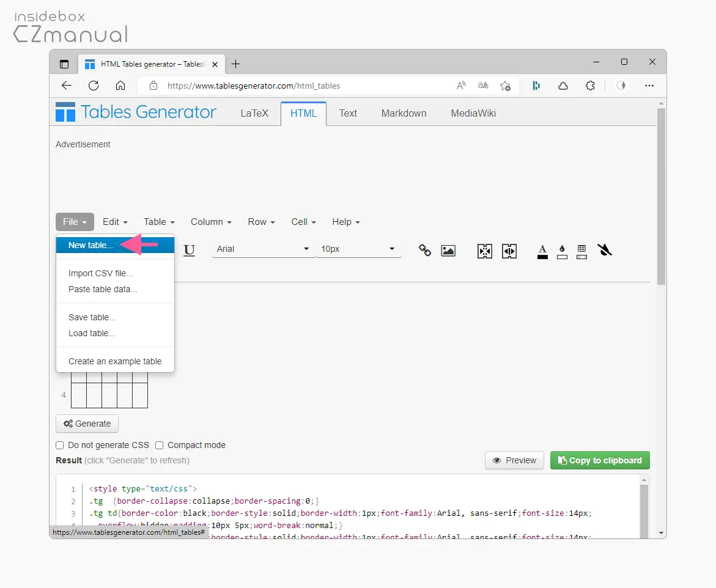
Task: Close the HTML Tables generator tab
Action: pyautogui.click(x=215, y=64)
